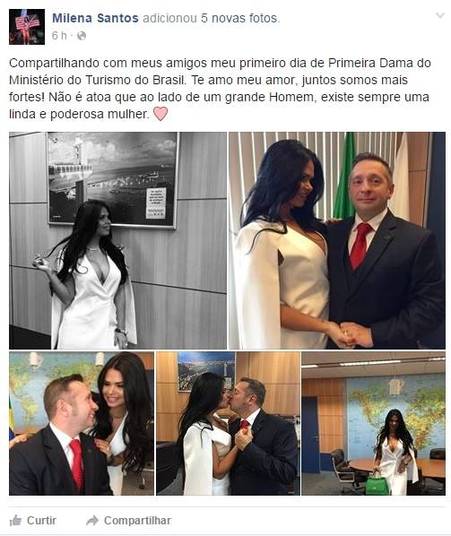Open photo of woman with green handbag
Viewport: 451px width, 536px height.
[x=374, y=424]
